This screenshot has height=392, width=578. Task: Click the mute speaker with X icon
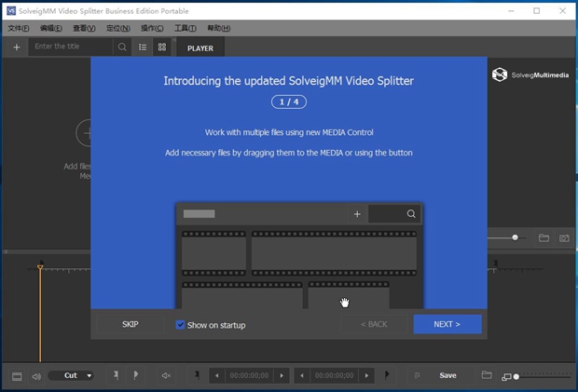[166, 375]
